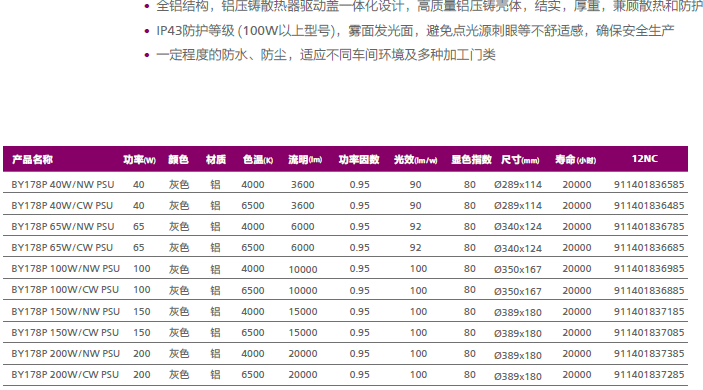Click the 光效(lm/w) column header
Viewport: 703px width, 390px height.
pyautogui.click(x=415, y=160)
